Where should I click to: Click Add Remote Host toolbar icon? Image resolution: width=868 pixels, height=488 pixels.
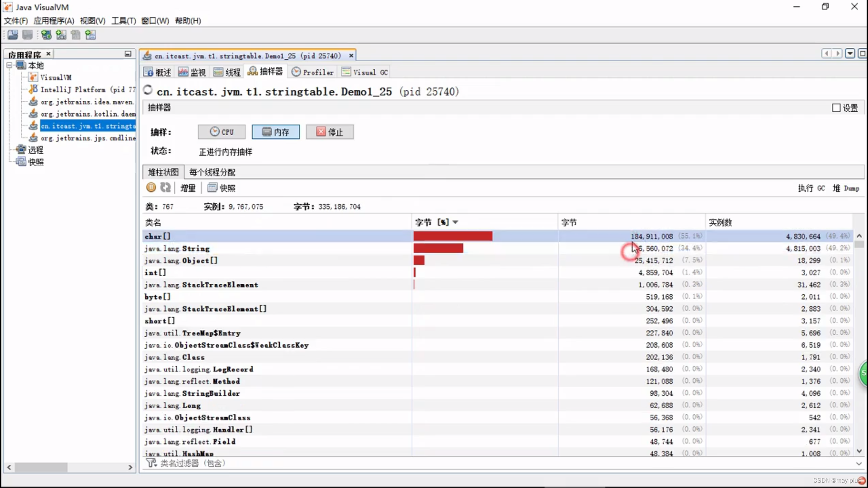click(46, 35)
